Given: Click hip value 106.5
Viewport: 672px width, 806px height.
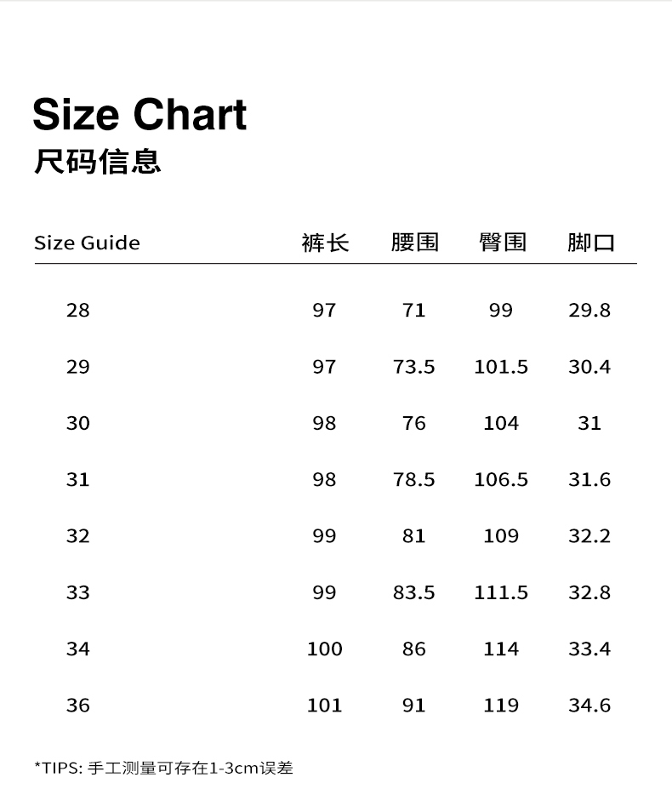Looking at the screenshot, I should tap(501, 480).
